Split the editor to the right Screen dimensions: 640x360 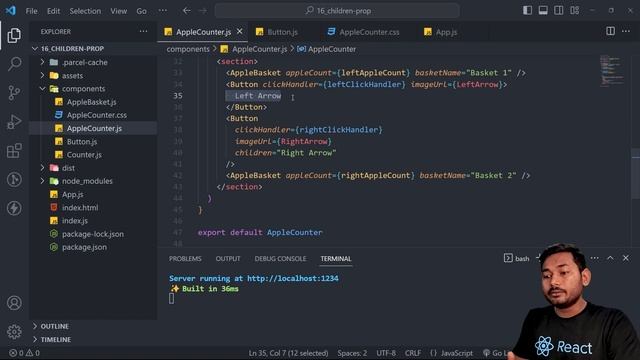610,31
